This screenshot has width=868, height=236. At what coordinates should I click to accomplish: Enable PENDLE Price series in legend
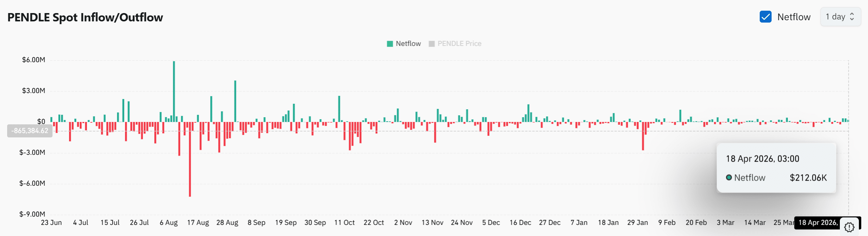click(459, 44)
